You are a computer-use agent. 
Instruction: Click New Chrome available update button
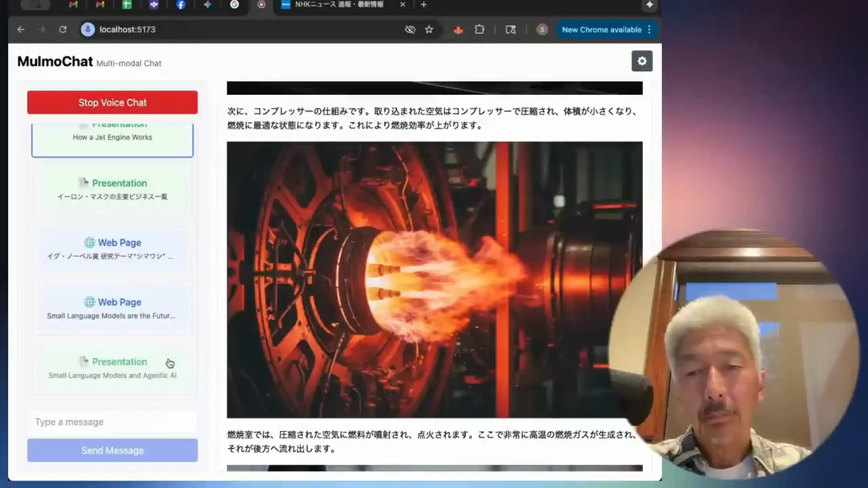601,29
